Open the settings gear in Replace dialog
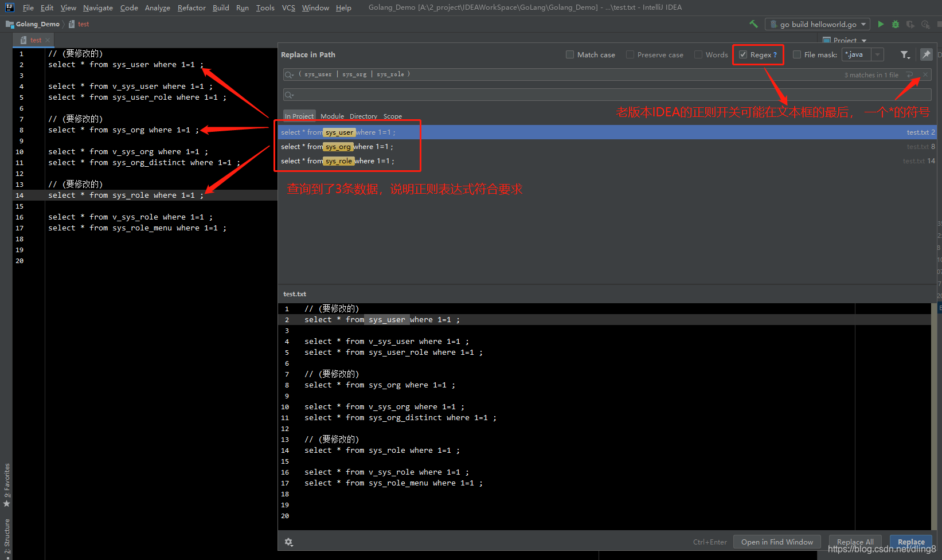This screenshot has width=942, height=560. tap(288, 542)
